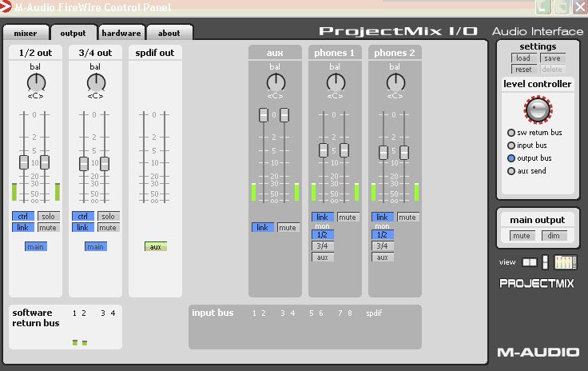Click the M-Audio logo in title bar
This screenshot has width=588, height=371.
click(6, 6)
